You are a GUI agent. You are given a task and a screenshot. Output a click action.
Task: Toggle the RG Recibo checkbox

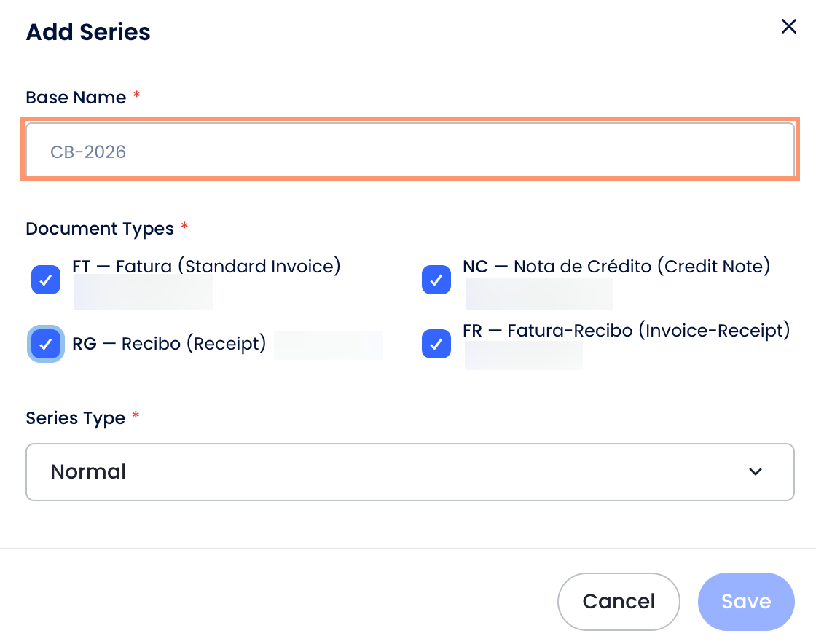[x=46, y=344]
